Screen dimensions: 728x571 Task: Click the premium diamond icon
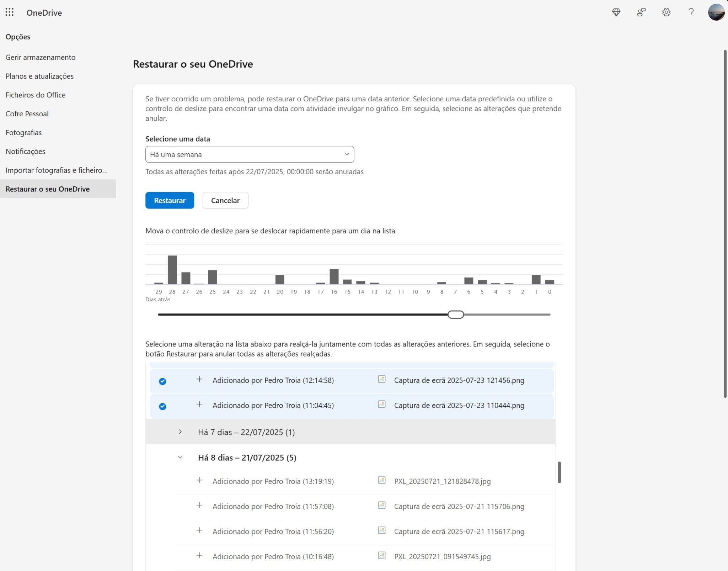tap(616, 12)
